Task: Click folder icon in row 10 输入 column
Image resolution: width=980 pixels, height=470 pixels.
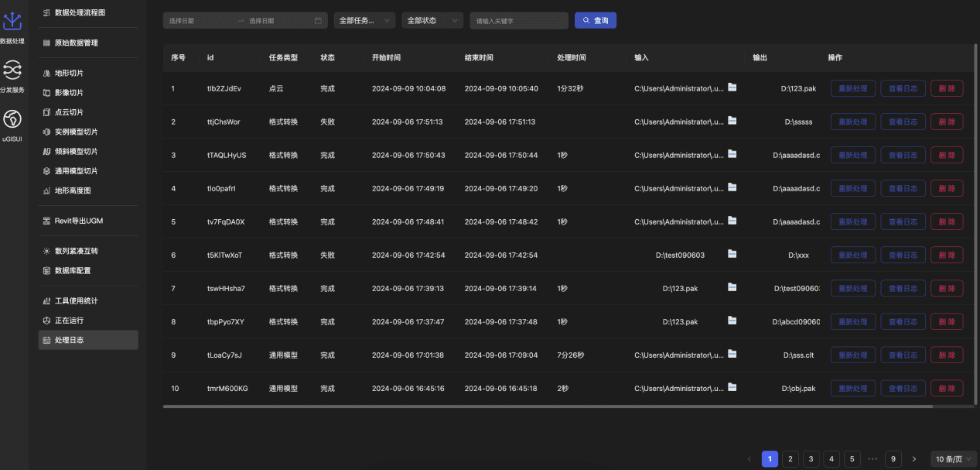Action: 732,387
